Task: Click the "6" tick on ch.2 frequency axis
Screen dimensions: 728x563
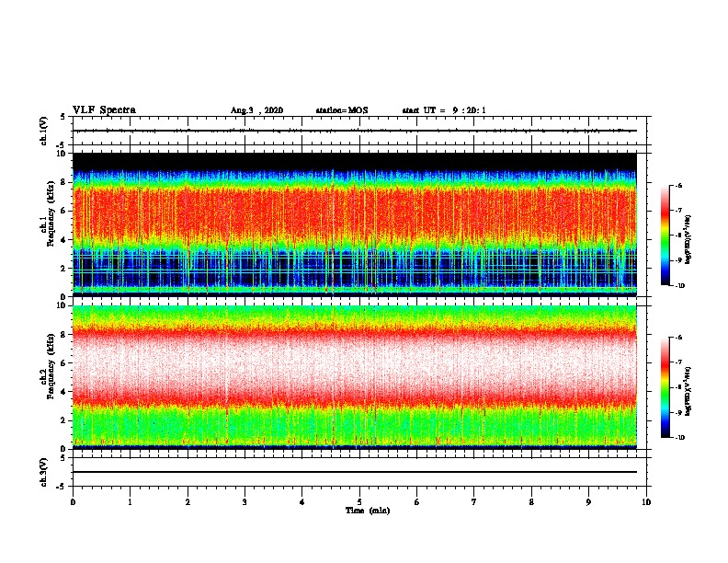Action: point(64,363)
